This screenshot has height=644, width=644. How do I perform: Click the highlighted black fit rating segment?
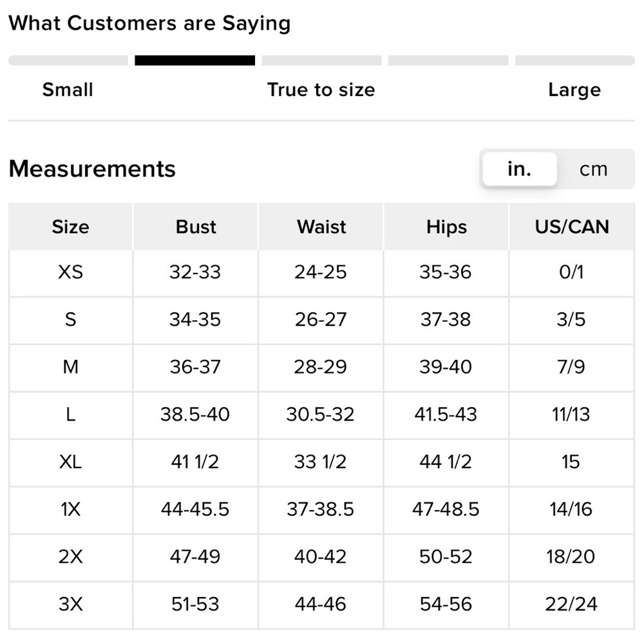pyautogui.click(x=194, y=61)
